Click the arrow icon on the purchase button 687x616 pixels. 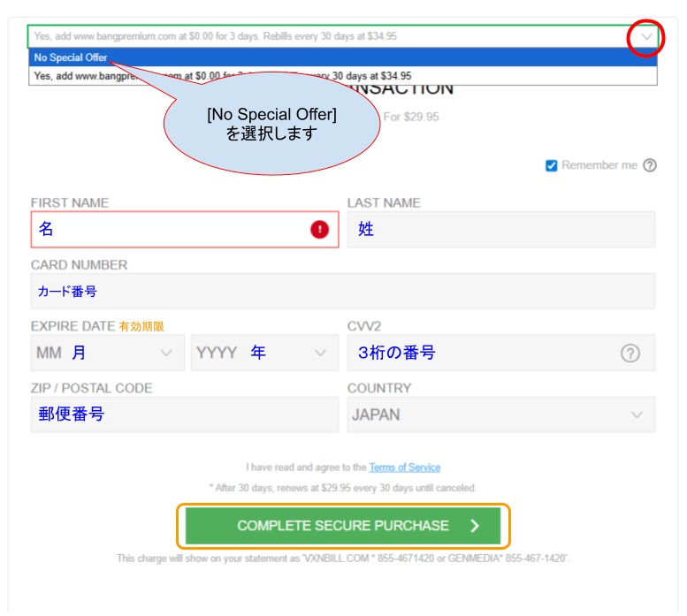pyautogui.click(x=475, y=526)
